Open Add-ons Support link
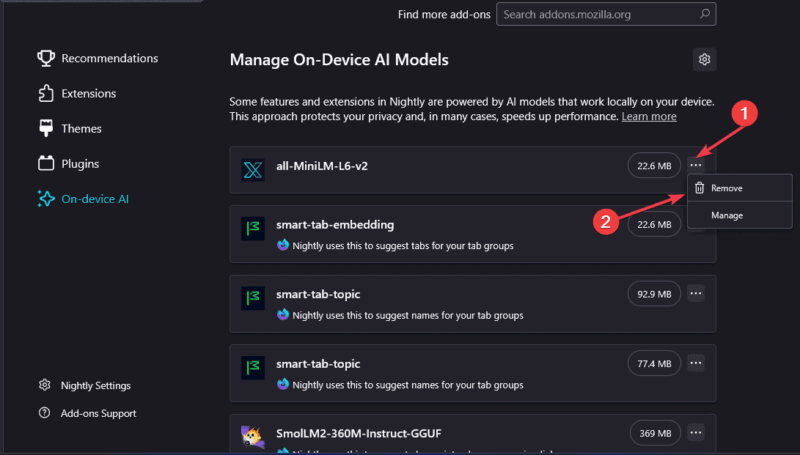 [x=98, y=414]
